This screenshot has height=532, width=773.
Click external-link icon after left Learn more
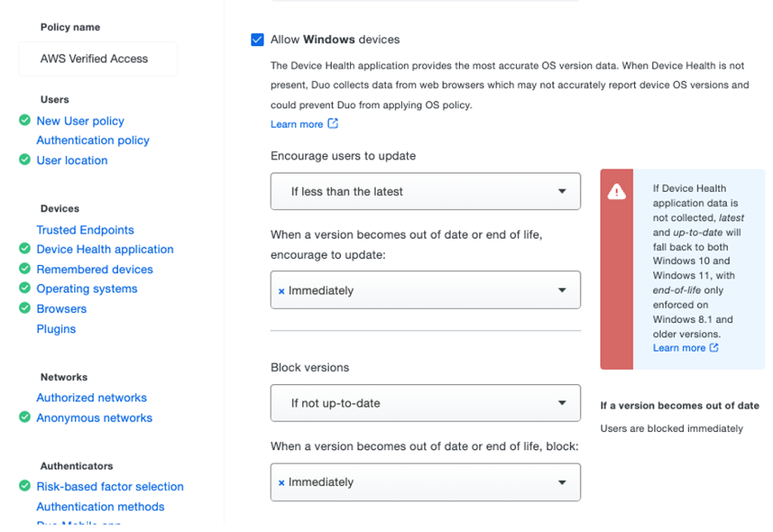coord(333,124)
